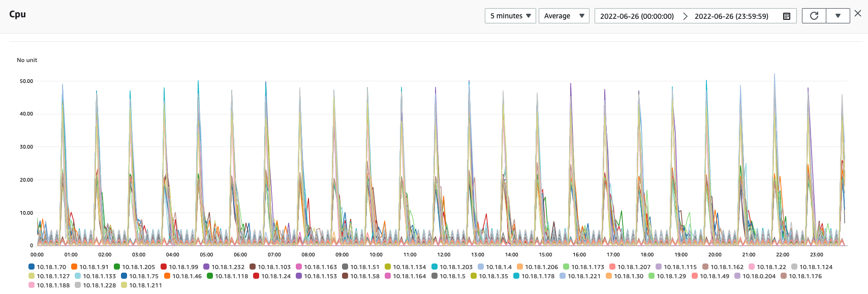Toggle legend swatch for 10.18.1.205
The height and width of the screenshot is (294, 868).
point(117,267)
